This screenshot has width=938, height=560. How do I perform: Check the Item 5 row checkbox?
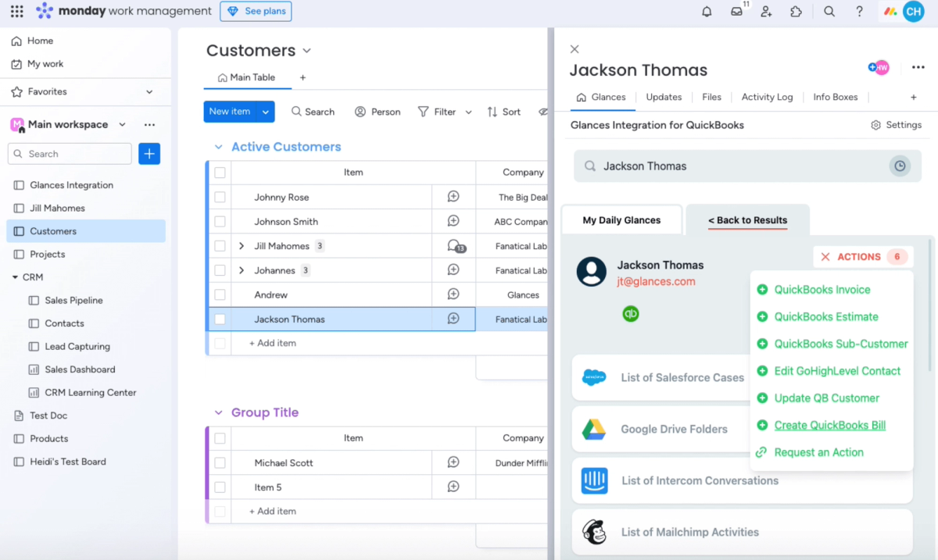[220, 487]
